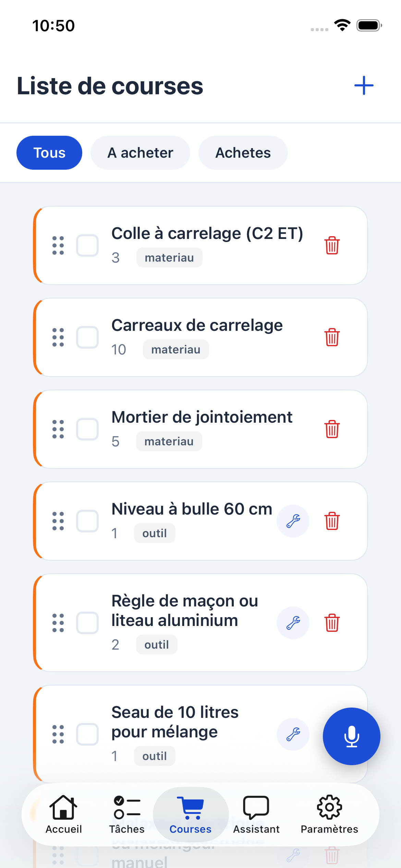Tap the plus icon to add item
Viewport: 401px width, 868px height.
tap(364, 85)
